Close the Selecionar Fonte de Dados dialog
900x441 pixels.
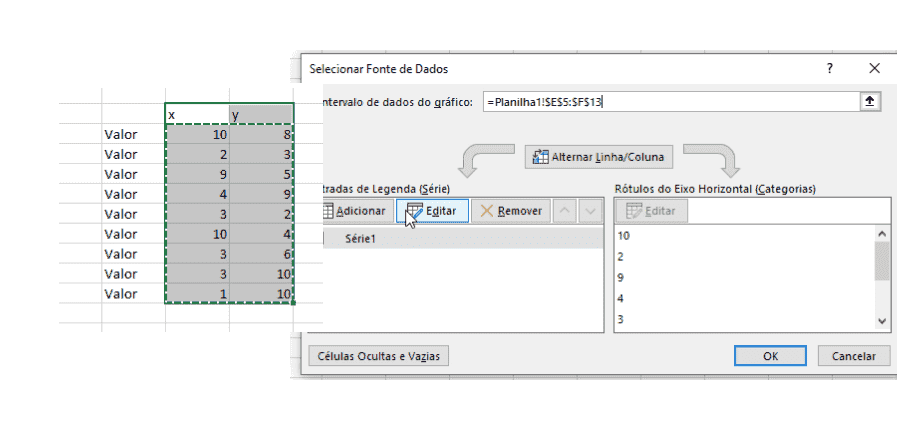click(874, 68)
